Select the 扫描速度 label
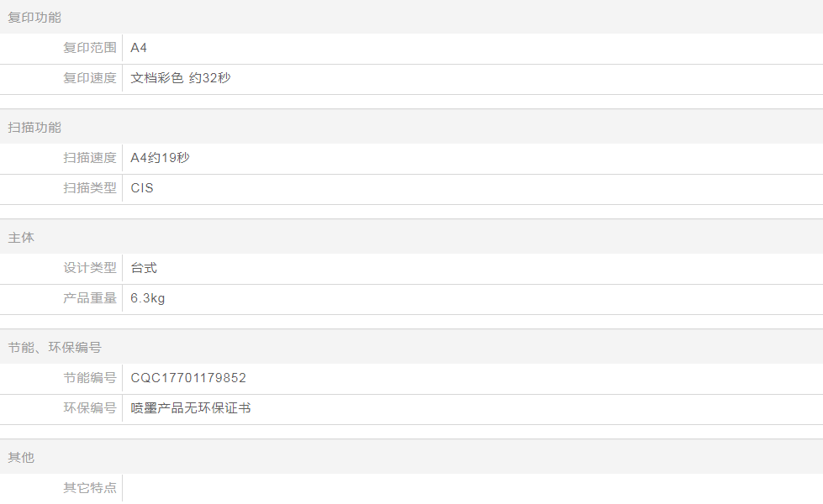 (90, 158)
